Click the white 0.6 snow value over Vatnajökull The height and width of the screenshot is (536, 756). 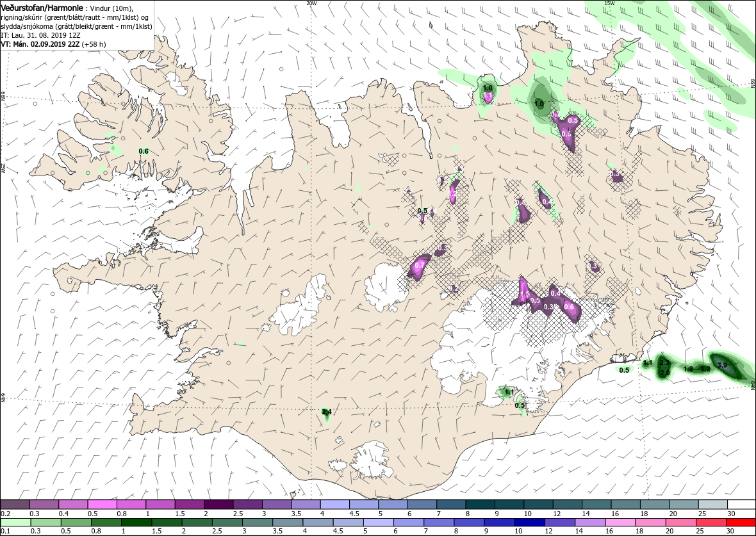click(569, 307)
